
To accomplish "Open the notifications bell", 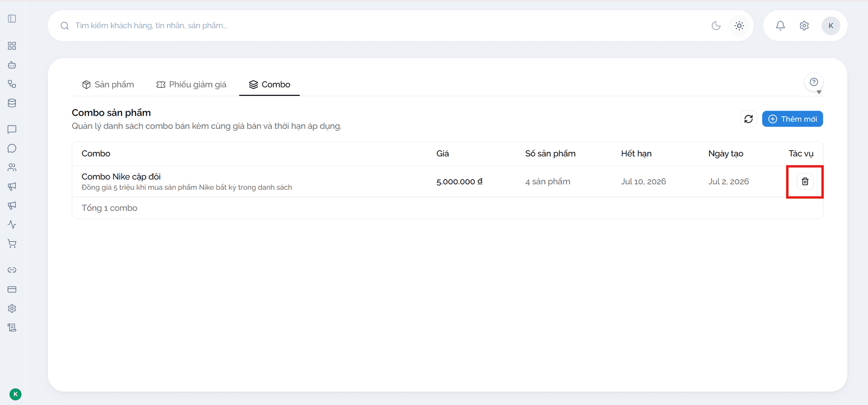I will [x=780, y=26].
